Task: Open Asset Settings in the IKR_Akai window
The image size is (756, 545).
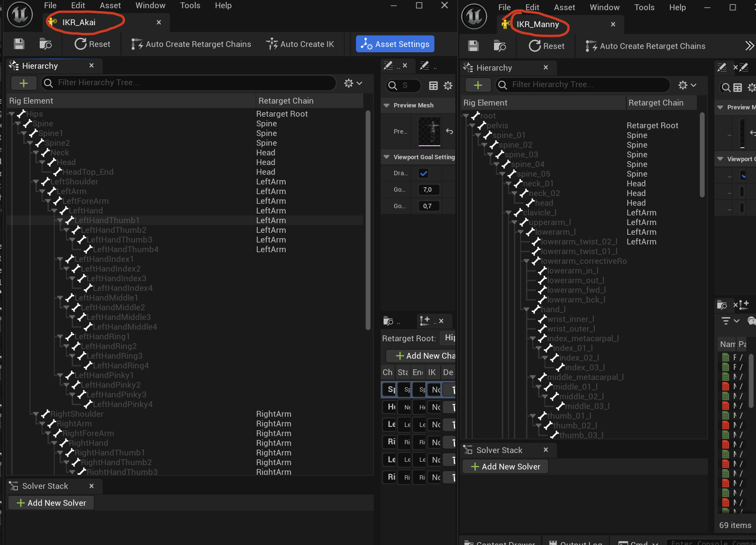Action: [x=395, y=44]
